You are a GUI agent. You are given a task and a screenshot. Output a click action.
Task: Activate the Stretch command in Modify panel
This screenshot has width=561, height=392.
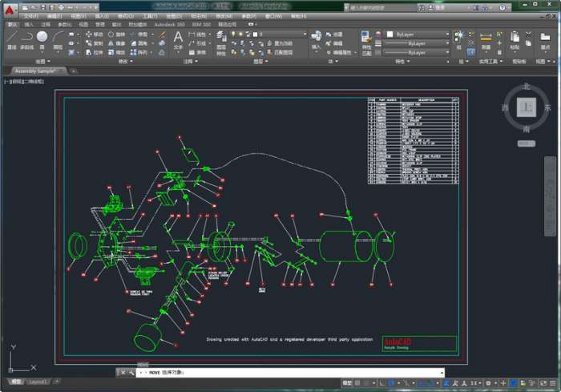95,52
